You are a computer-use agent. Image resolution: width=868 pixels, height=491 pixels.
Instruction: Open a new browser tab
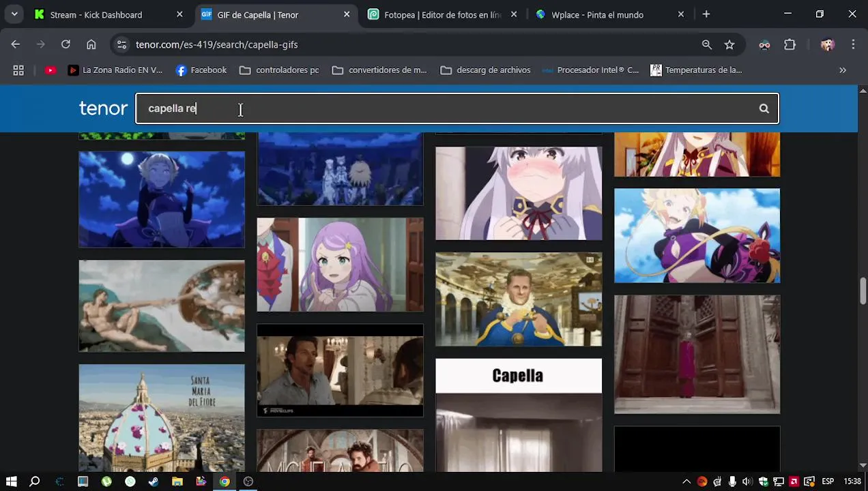click(706, 14)
